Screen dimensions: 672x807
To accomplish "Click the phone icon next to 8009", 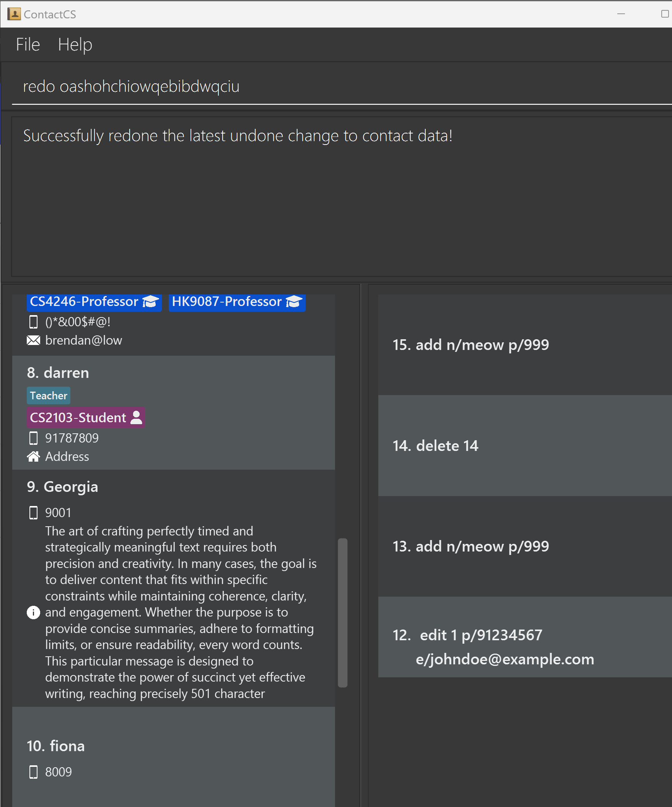I will pos(33,772).
